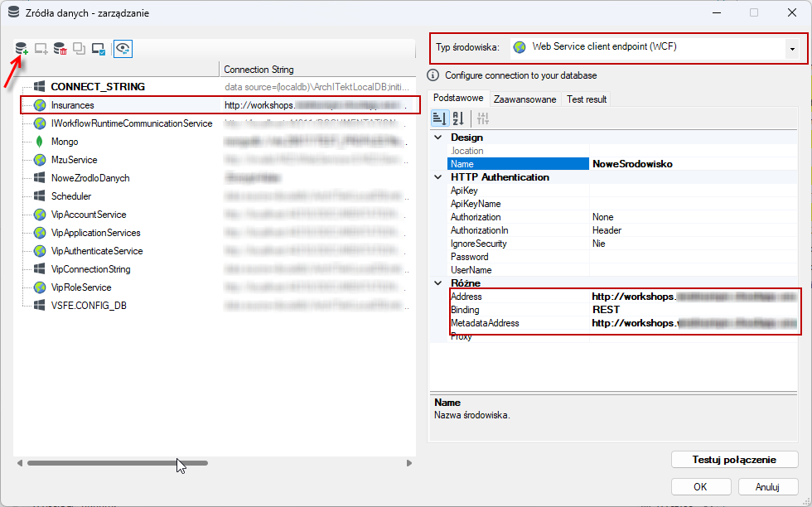Select VipConnectionString in the list

pos(90,268)
